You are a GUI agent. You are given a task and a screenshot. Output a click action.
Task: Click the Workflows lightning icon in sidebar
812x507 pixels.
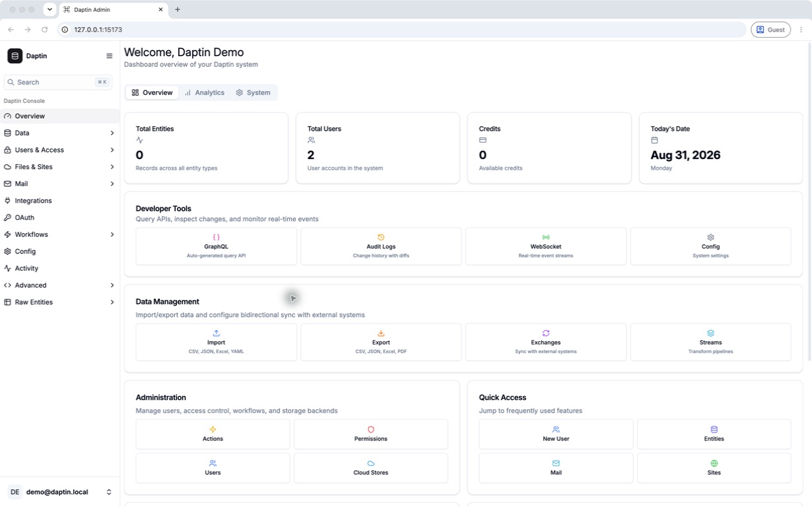tap(8, 234)
